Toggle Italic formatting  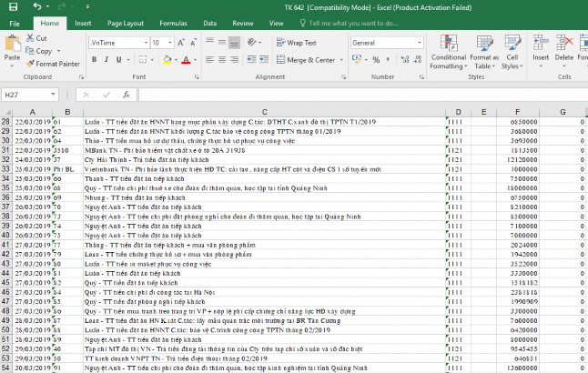click(106, 60)
